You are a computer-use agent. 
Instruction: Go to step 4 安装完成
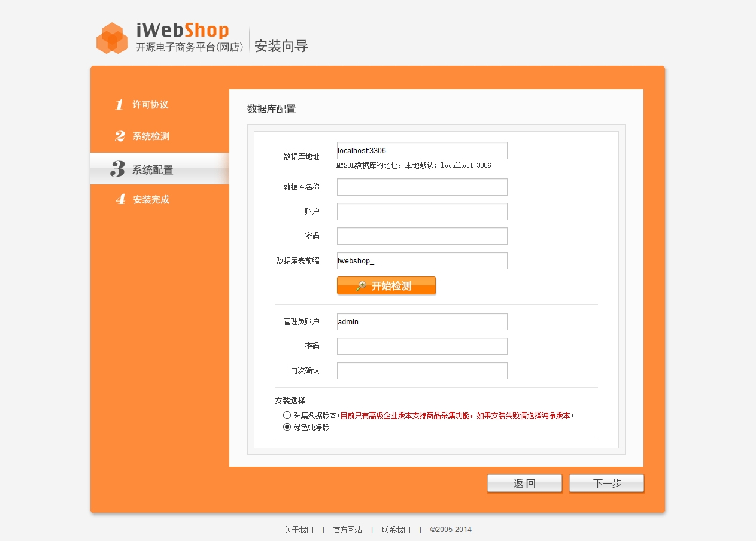142,199
